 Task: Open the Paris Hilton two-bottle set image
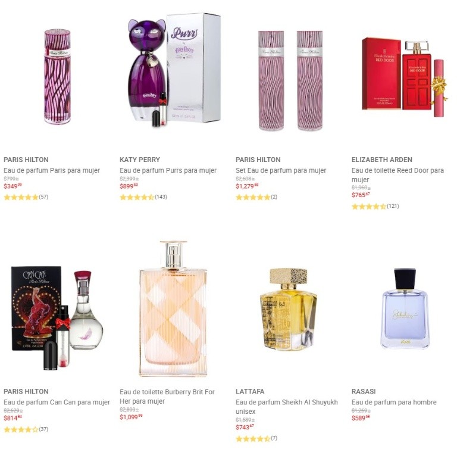point(290,80)
